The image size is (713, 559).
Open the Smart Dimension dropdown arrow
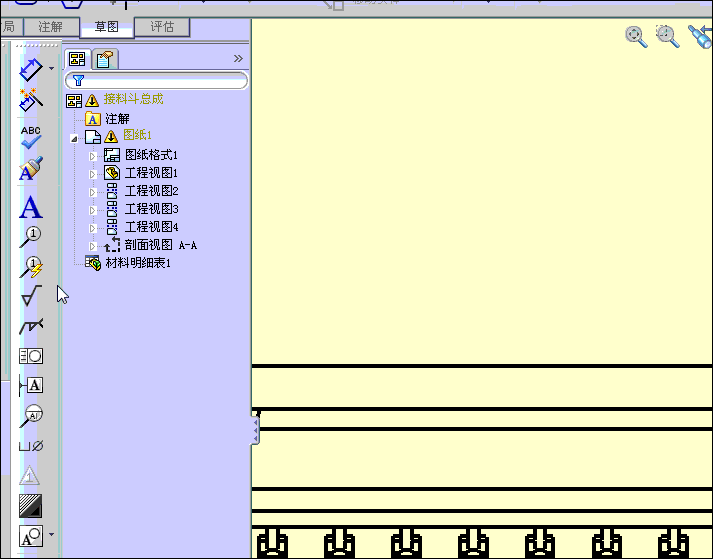click(x=51, y=69)
